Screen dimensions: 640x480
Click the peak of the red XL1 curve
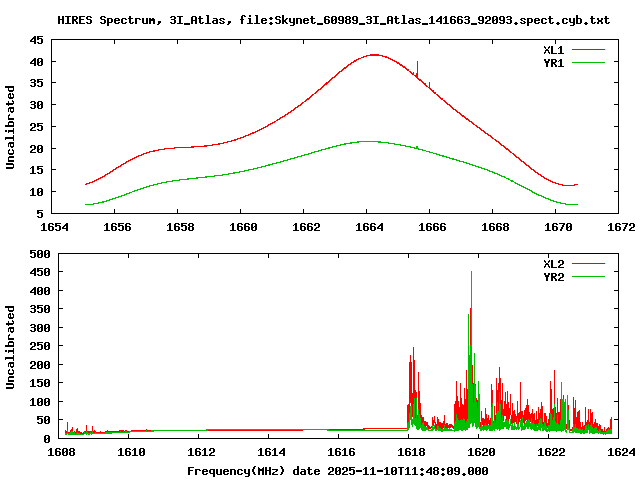[373, 55]
